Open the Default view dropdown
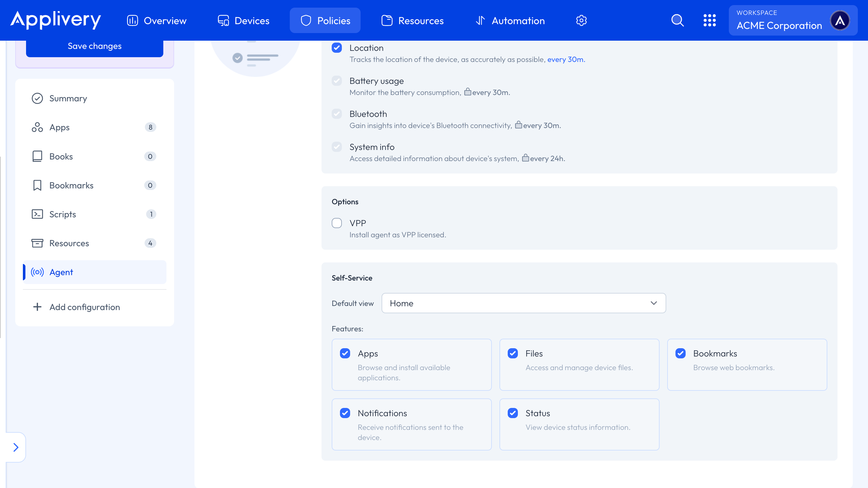The width and height of the screenshot is (868, 488). 523,303
